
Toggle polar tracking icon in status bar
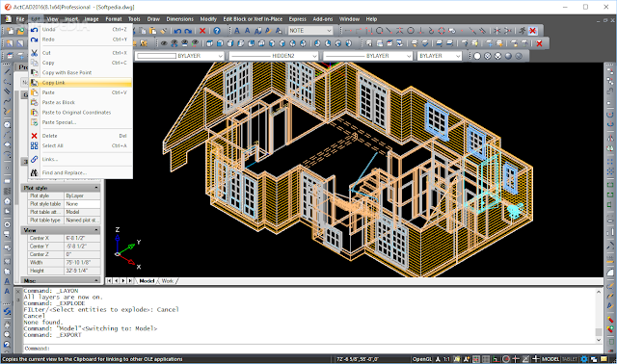pos(506,359)
